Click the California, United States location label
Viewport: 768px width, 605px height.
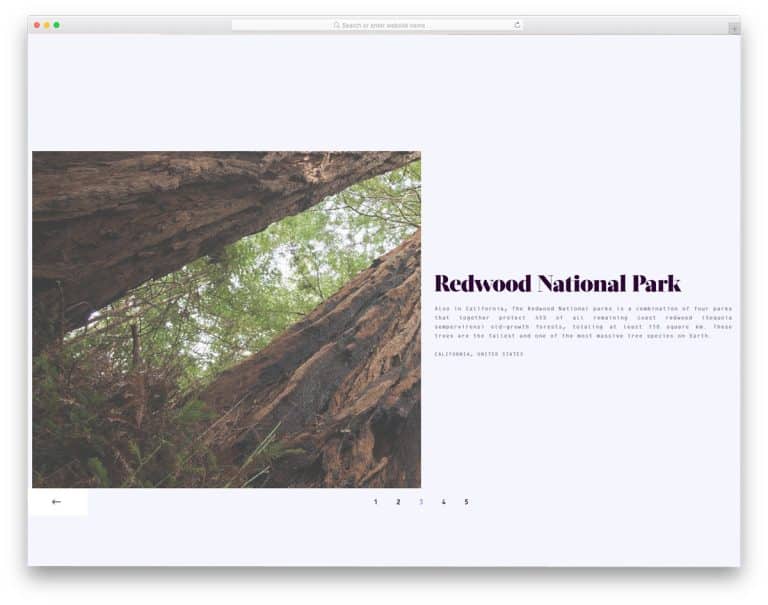click(479, 354)
